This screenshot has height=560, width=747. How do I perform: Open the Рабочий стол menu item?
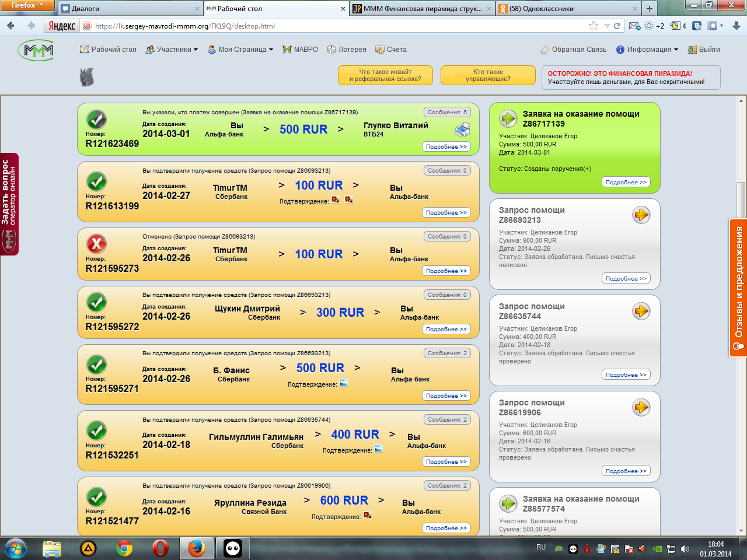tap(108, 50)
